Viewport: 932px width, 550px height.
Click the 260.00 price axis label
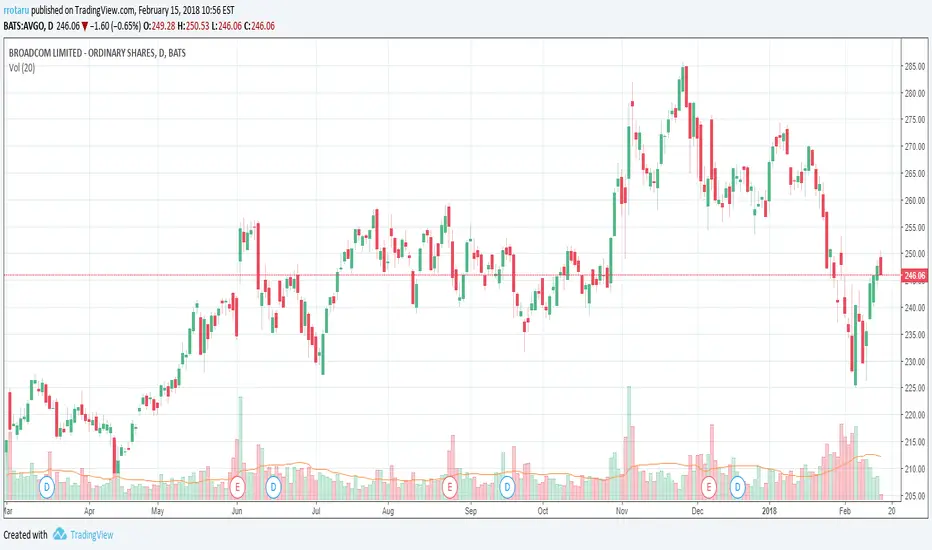point(915,200)
